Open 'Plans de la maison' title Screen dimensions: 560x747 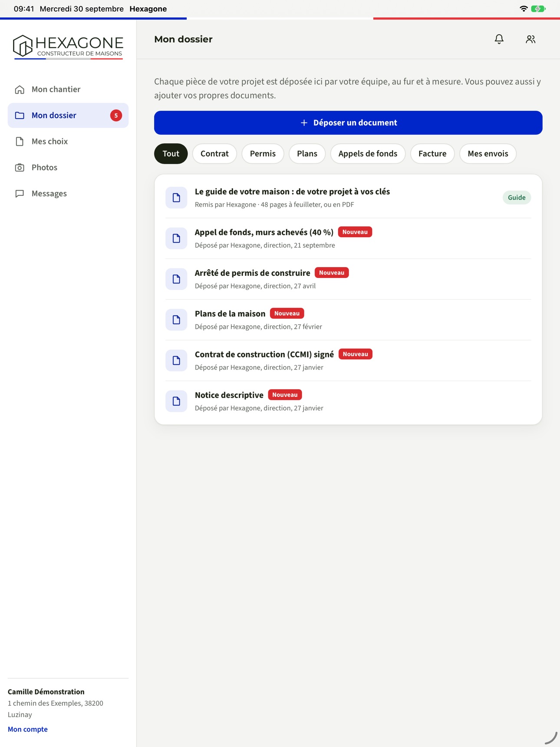tap(230, 314)
